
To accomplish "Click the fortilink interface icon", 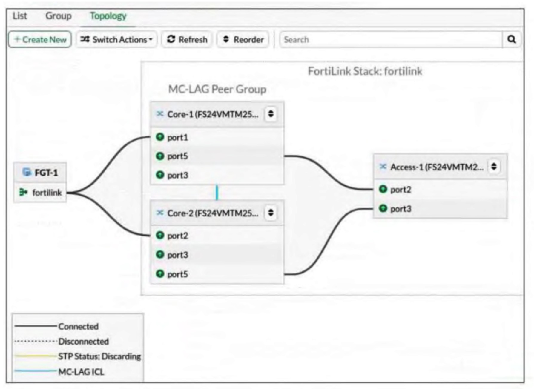I will (x=23, y=192).
